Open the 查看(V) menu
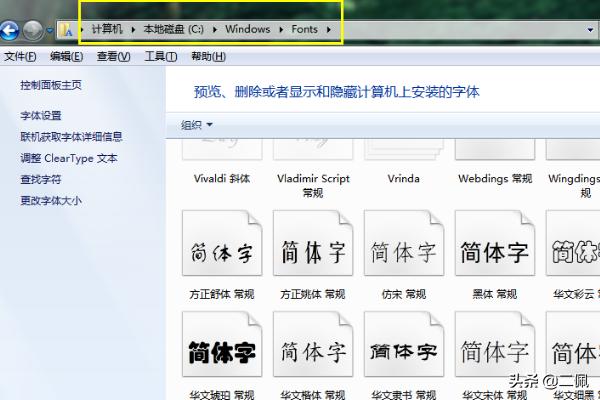Image resolution: width=600 pixels, height=400 pixels. [113, 57]
